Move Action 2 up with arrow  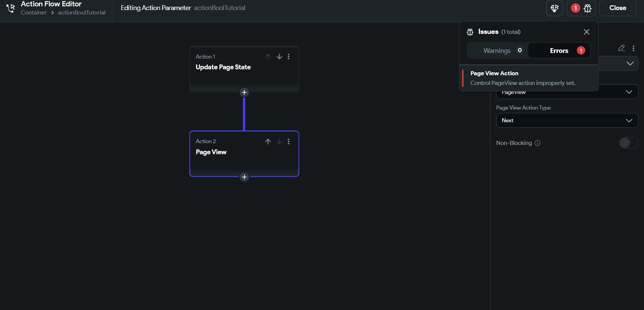click(x=268, y=142)
